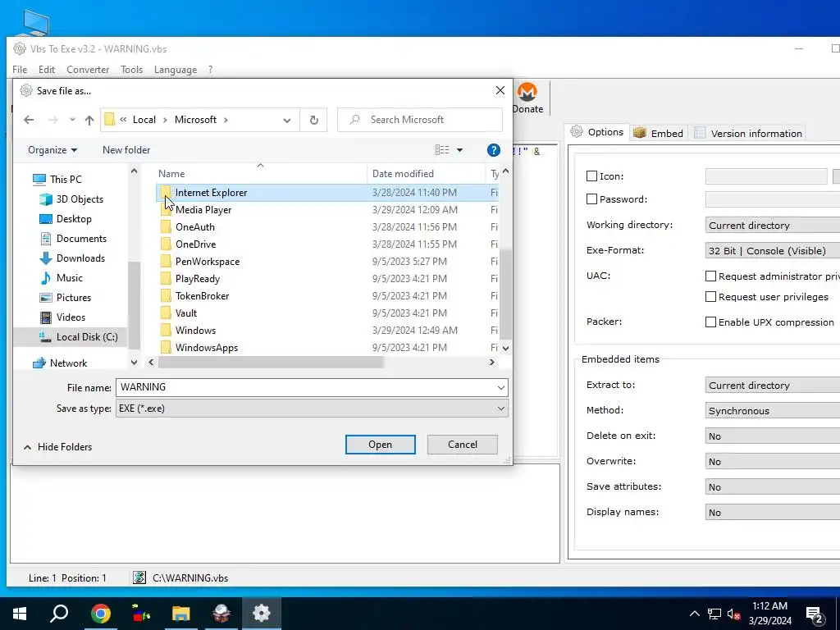Open notification center icon
The width and height of the screenshot is (840, 630).
pos(815,614)
